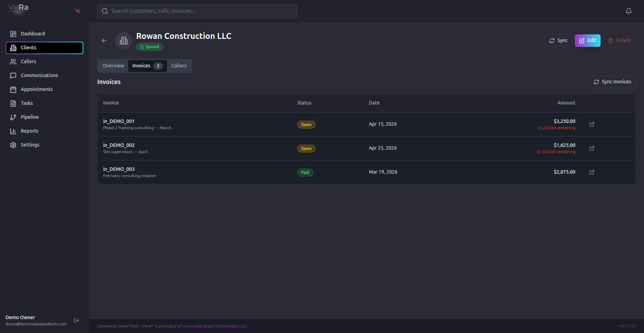
Task: Click the $3,250.00 amount
Action: [x=564, y=121]
